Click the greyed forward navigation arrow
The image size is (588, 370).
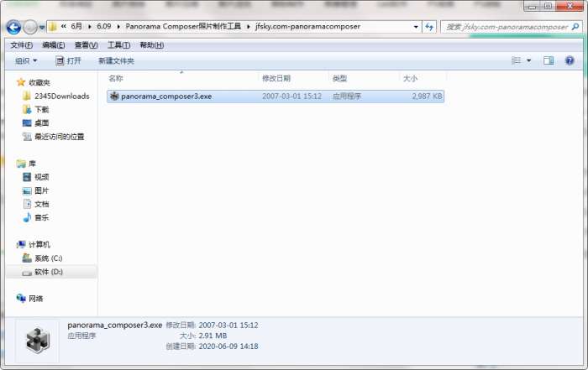point(30,28)
